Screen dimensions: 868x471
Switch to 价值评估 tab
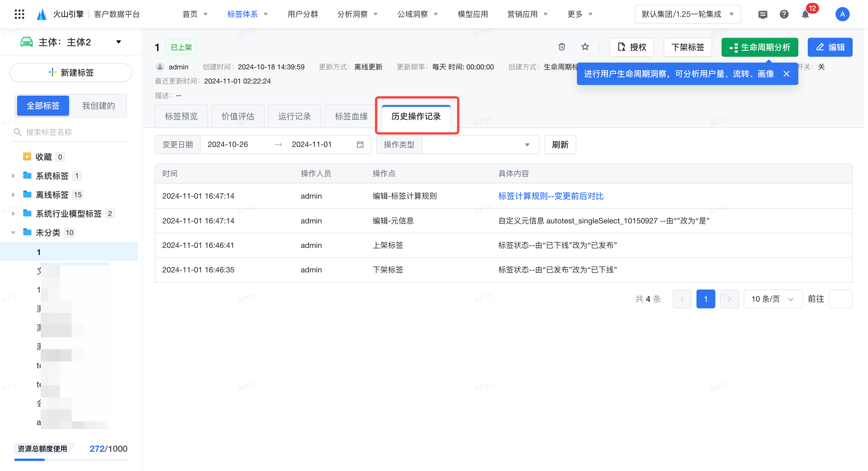click(238, 116)
